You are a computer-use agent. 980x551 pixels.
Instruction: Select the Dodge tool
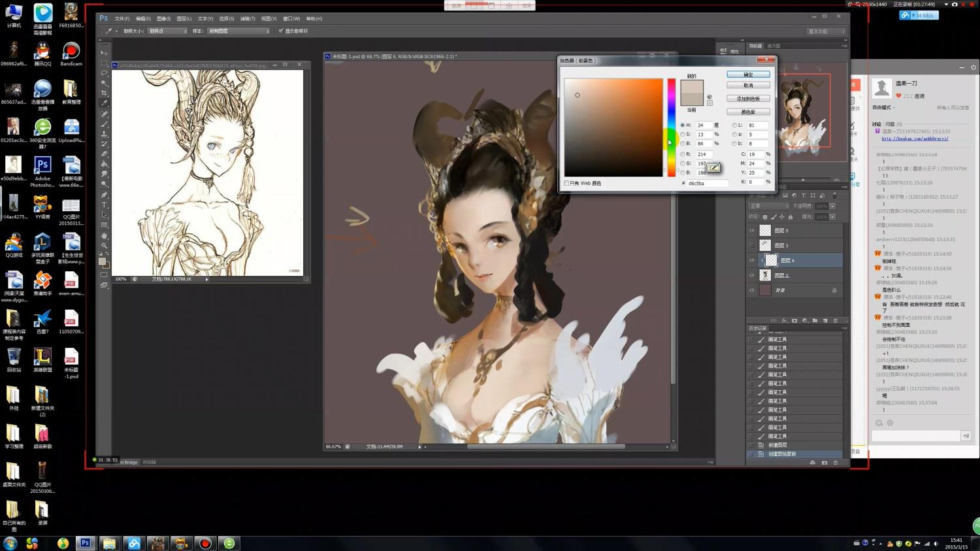[104, 184]
